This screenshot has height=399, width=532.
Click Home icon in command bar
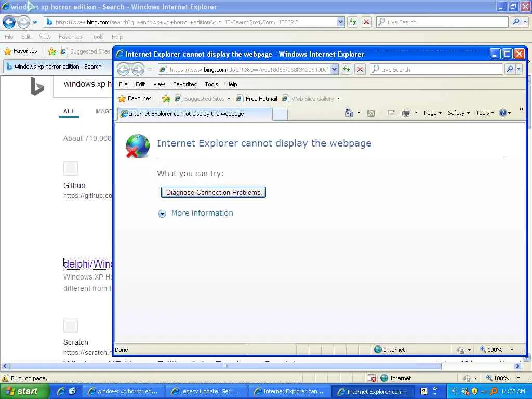(349, 113)
